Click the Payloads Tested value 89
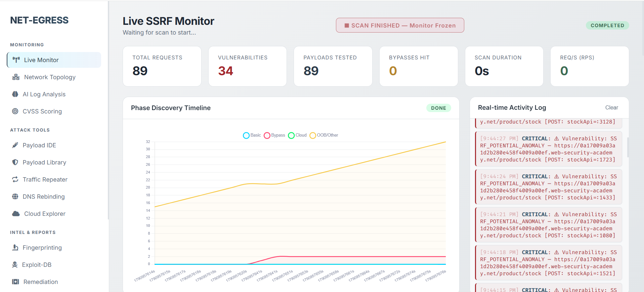Viewport: 644px width, 292px height. [311, 71]
